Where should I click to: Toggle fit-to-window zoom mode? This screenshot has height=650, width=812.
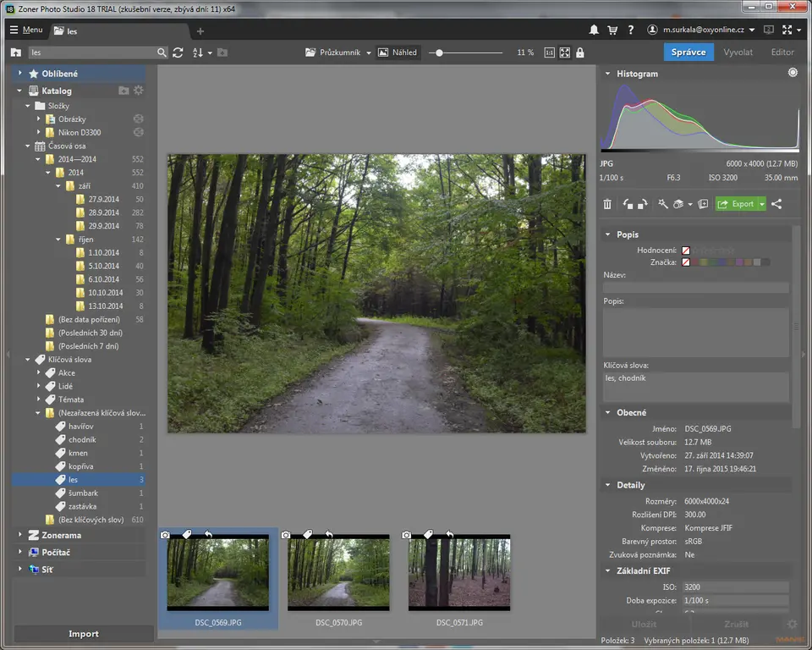564,52
